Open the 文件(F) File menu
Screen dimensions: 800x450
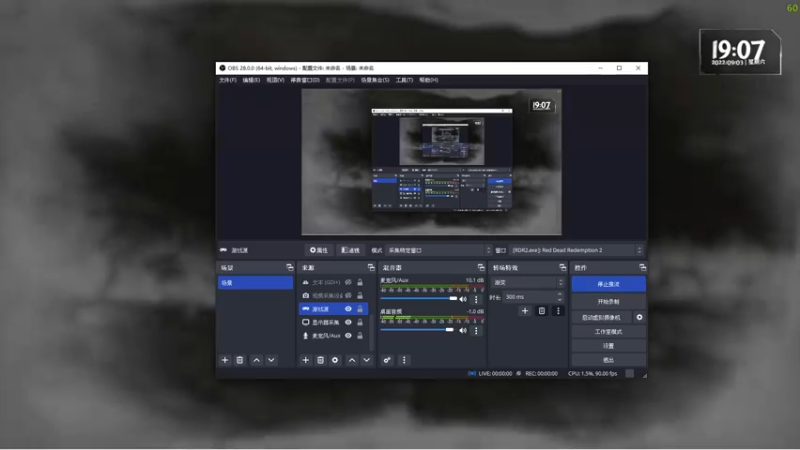point(228,80)
